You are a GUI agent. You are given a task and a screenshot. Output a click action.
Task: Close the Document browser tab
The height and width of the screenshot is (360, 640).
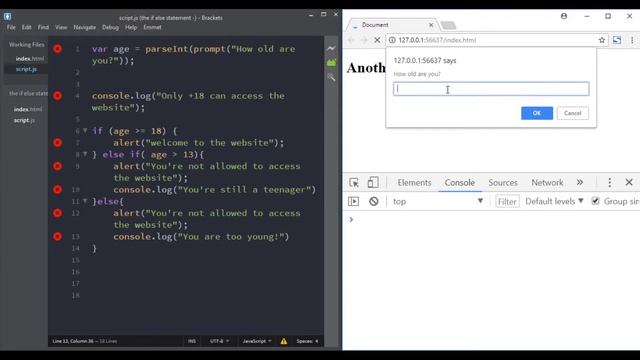[431, 25]
